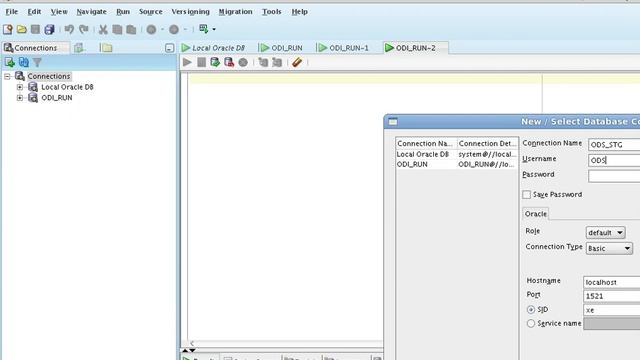Open the Navigate menu
Image resolution: width=640 pixels, height=360 pixels.
click(x=91, y=11)
